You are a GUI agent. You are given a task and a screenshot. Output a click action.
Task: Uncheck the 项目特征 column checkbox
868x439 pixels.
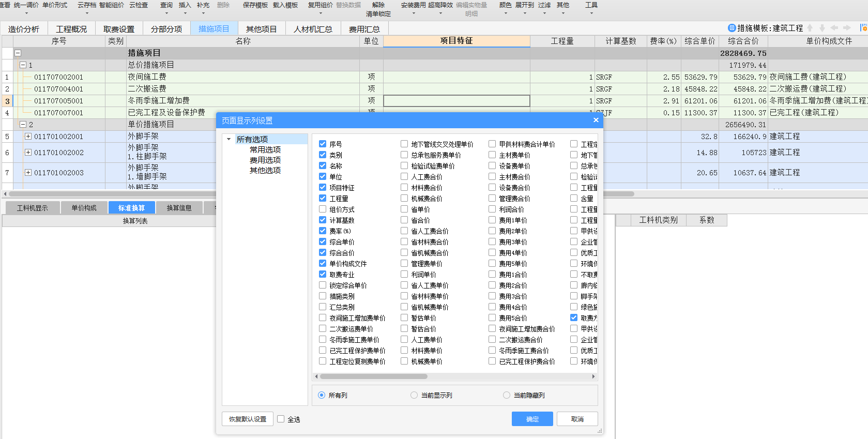pos(323,188)
